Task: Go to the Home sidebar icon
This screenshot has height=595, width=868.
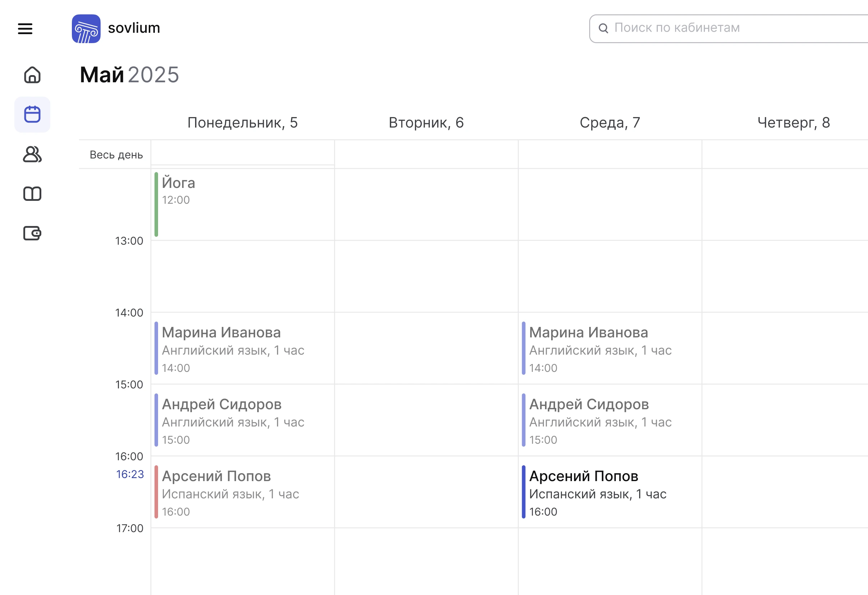Action: (x=32, y=75)
